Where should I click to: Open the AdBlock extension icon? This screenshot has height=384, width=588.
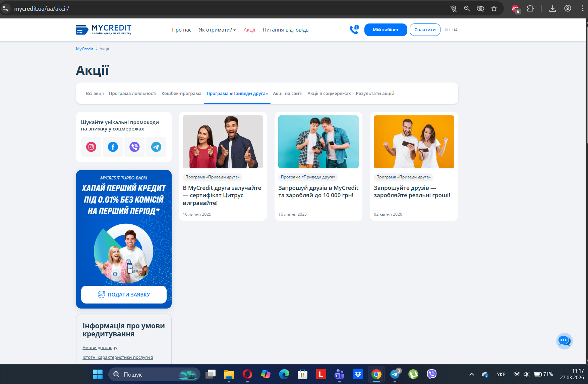tap(516, 9)
